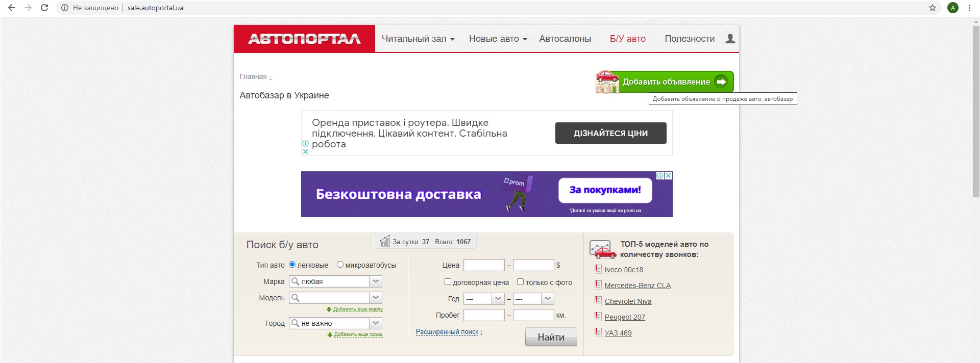Click the Добавить объявление button
The width and height of the screenshot is (980, 363).
pyautogui.click(x=666, y=82)
